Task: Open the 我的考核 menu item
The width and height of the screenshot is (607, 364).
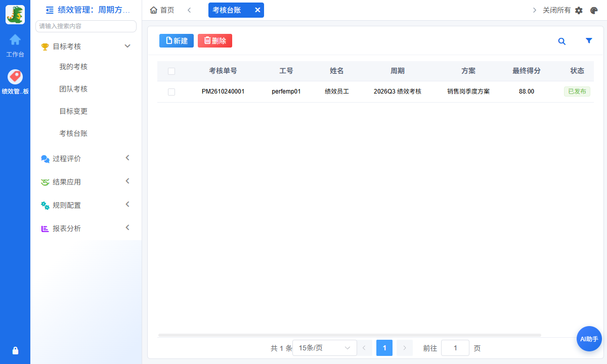Action: click(73, 67)
